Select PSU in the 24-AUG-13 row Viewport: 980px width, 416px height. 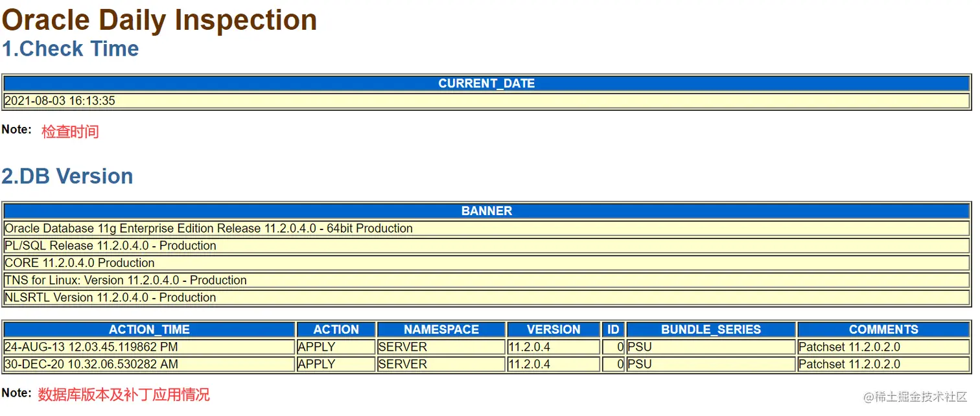click(711, 347)
